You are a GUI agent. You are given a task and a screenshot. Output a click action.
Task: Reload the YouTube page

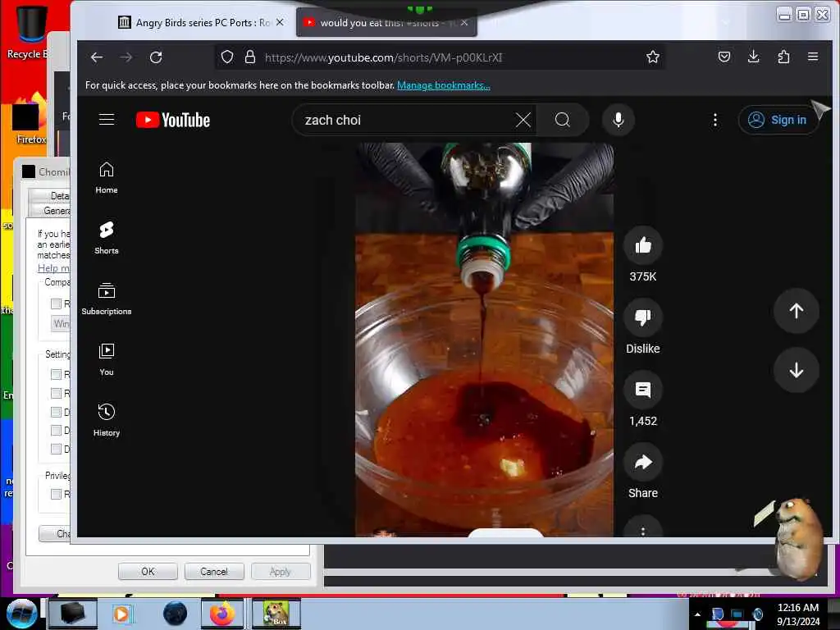156,57
